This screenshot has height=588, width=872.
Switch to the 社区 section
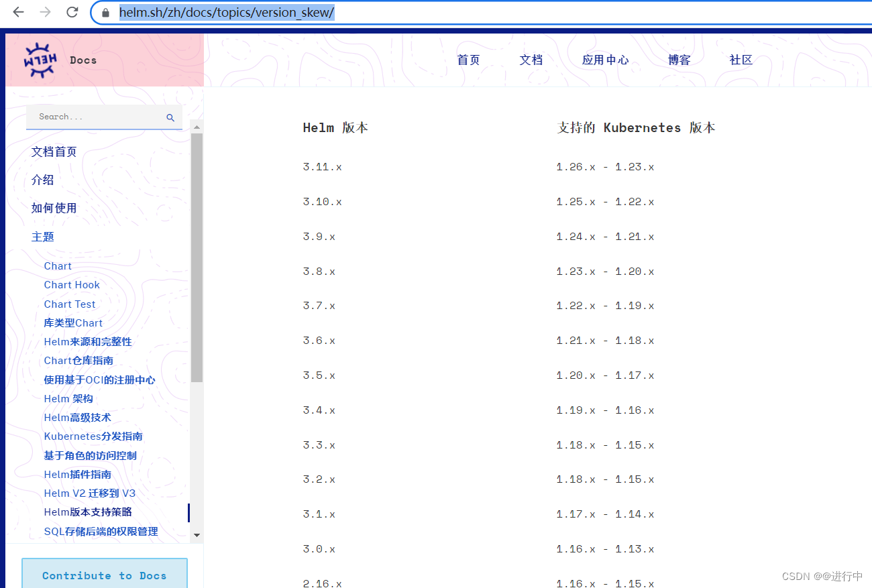[x=741, y=60]
